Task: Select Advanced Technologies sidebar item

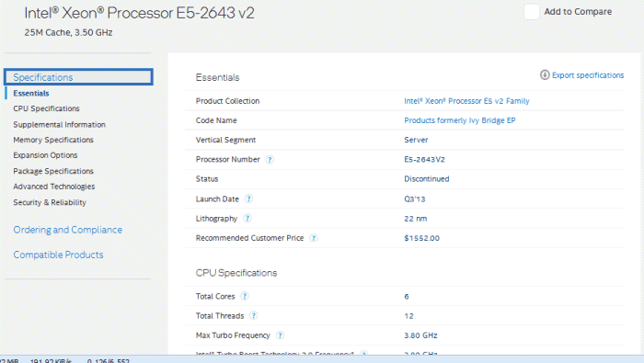Action: click(53, 187)
